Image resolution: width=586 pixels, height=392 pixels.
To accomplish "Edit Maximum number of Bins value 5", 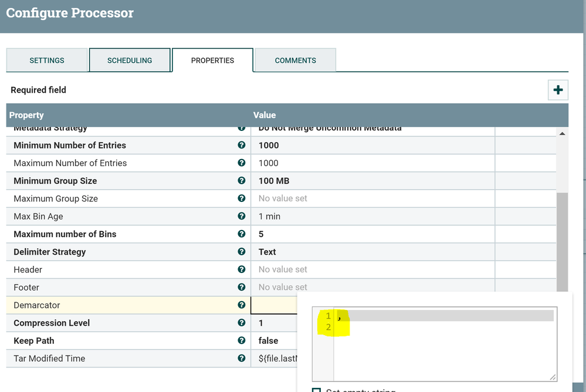I will [372, 234].
